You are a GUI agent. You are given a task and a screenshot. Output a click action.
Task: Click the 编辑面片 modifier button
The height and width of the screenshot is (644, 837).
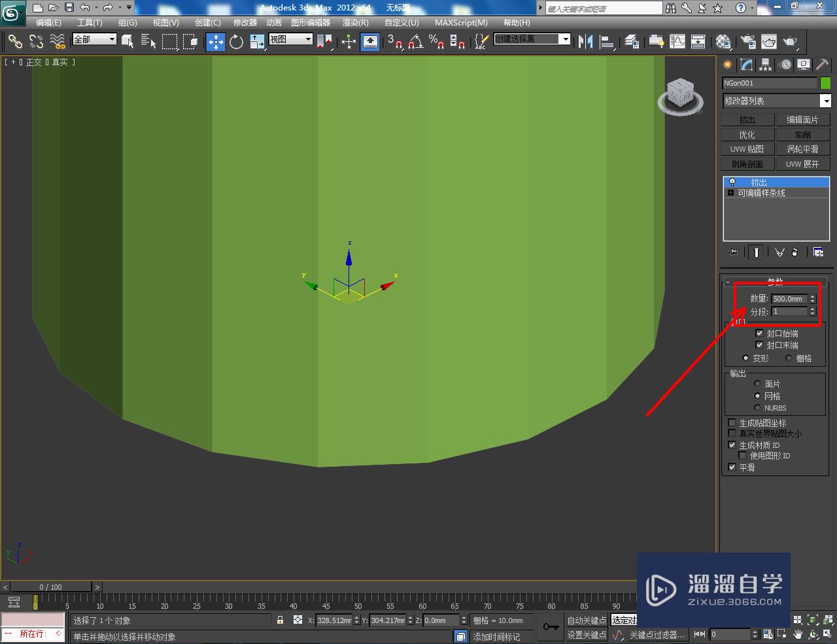coord(802,120)
